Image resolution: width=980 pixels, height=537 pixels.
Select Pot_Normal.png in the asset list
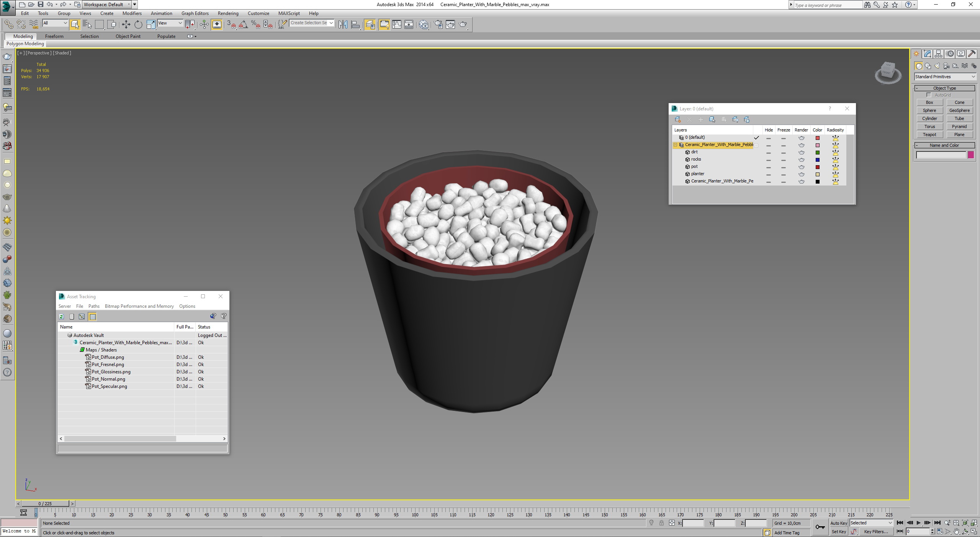(108, 379)
